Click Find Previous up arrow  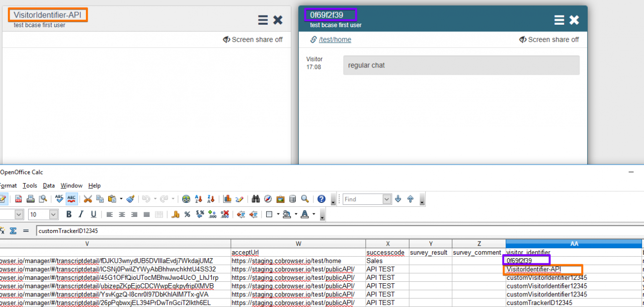411,199
